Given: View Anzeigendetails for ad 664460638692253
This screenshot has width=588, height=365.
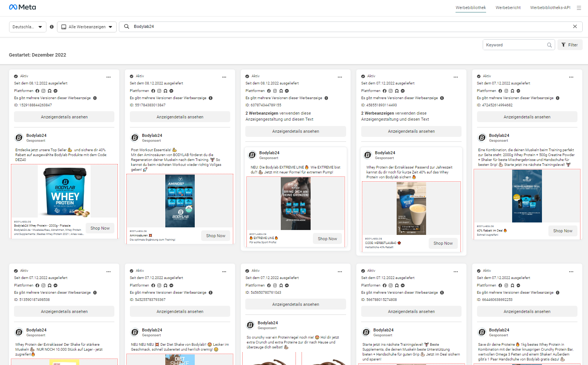Looking at the screenshot, I should 527,311.
